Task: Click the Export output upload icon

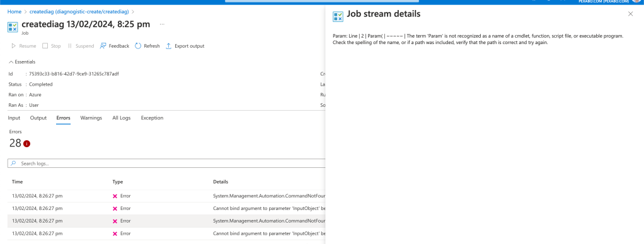Action: coord(168,46)
